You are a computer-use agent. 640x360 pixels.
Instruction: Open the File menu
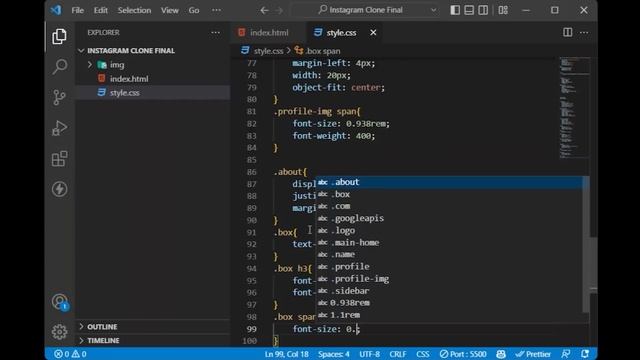(x=77, y=10)
